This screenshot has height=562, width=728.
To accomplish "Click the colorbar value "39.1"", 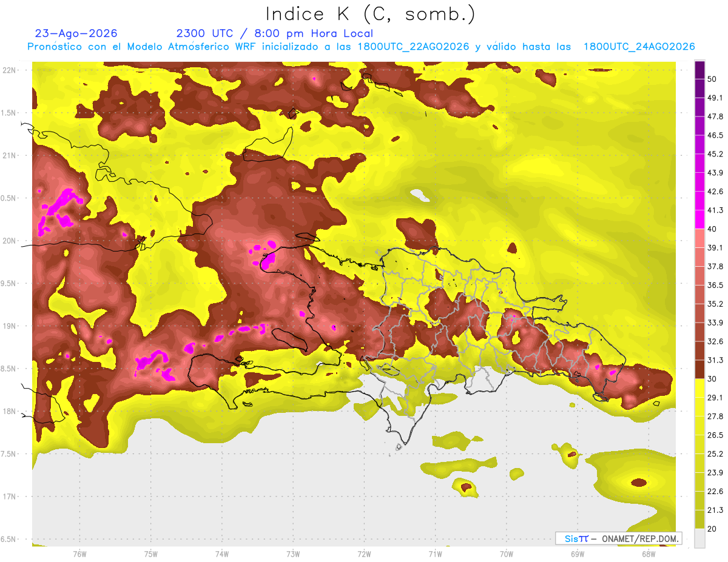I will (715, 247).
